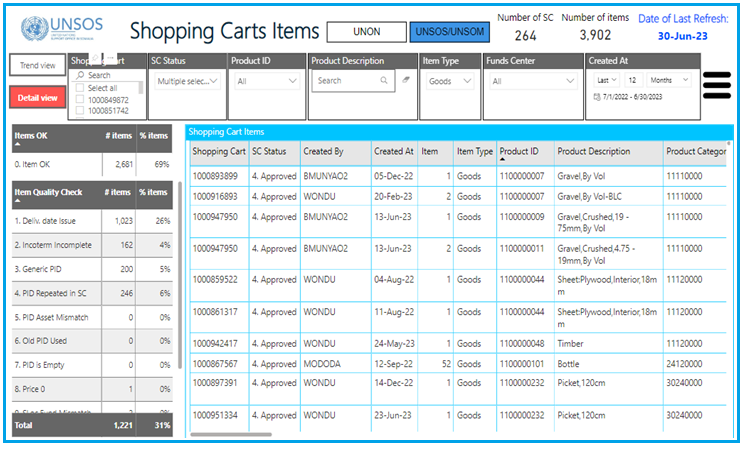The height and width of the screenshot is (449, 744).
Task: Select the '1. Deliv. date Issue' row
Action: (92, 221)
